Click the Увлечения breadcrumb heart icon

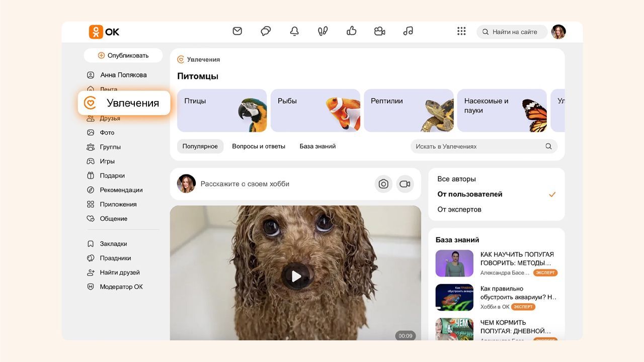pos(181,59)
